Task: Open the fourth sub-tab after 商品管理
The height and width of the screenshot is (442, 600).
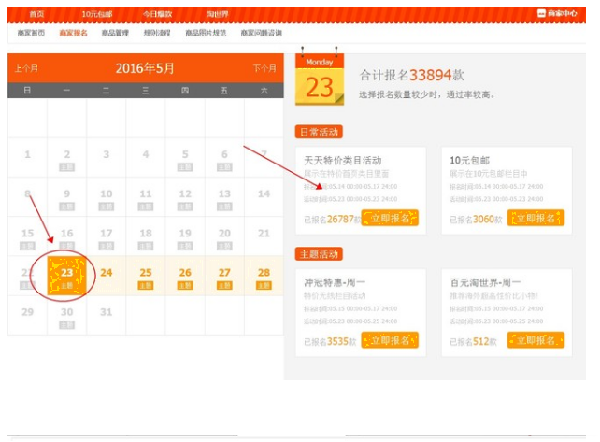Action: tap(157, 33)
